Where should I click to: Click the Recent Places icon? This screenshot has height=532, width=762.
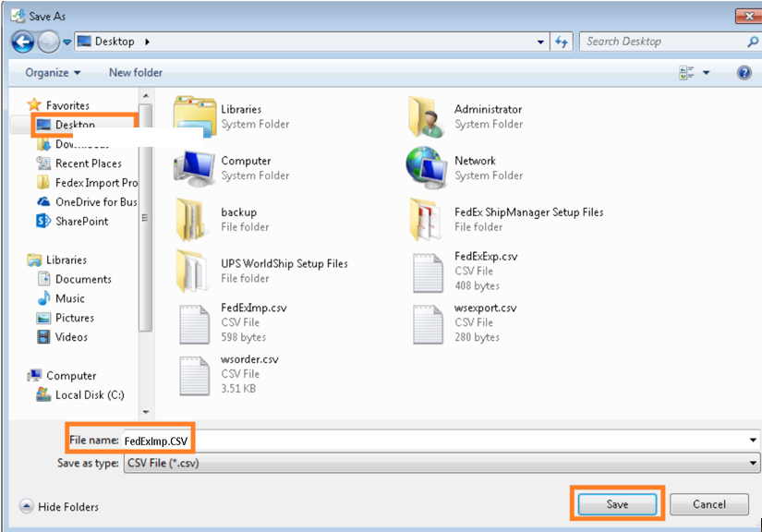coord(43,163)
